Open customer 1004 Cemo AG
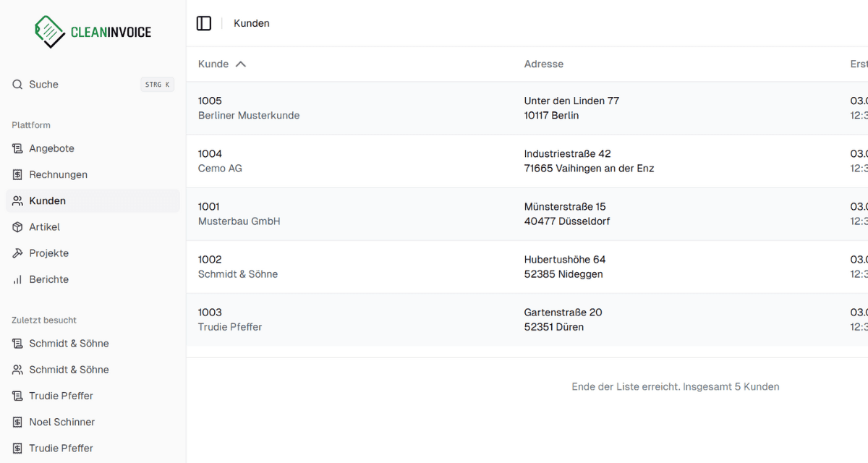This screenshot has width=868, height=463. 527,161
